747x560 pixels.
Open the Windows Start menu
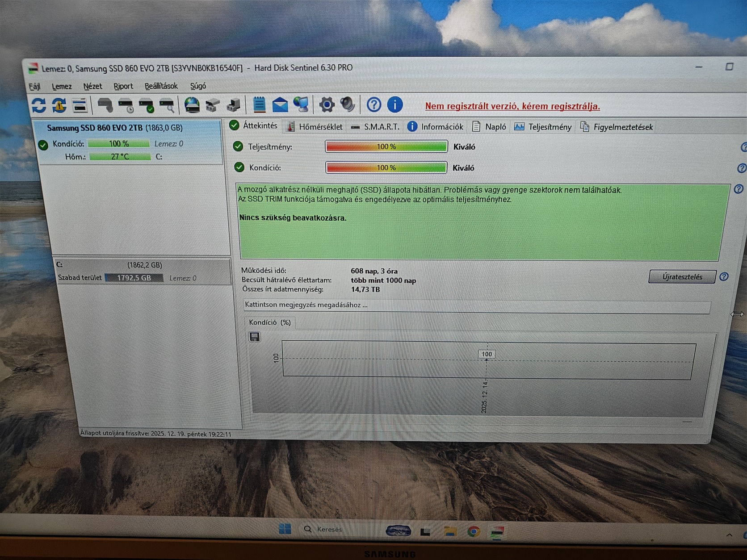pos(285,529)
